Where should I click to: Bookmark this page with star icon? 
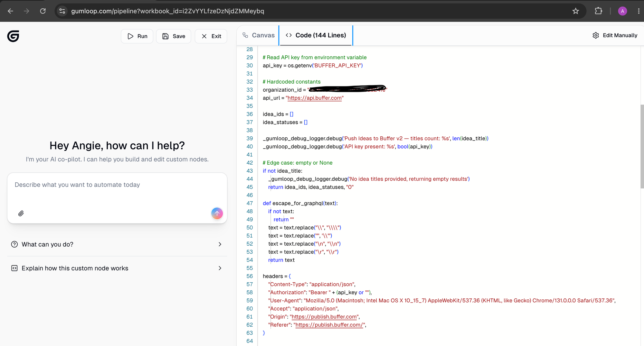click(576, 11)
